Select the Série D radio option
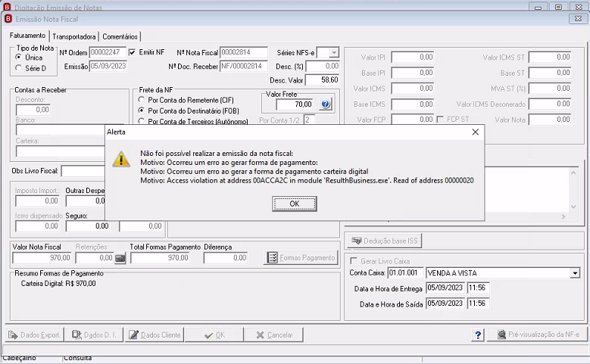Image resolution: width=590 pixels, height=364 pixels. pos(18,68)
